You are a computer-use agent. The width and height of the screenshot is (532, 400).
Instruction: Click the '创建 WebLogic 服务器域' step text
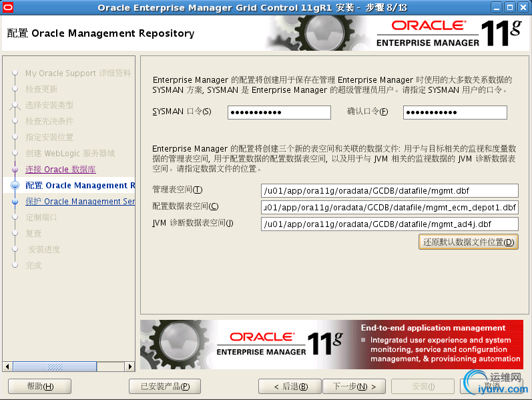pyautogui.click(x=70, y=153)
